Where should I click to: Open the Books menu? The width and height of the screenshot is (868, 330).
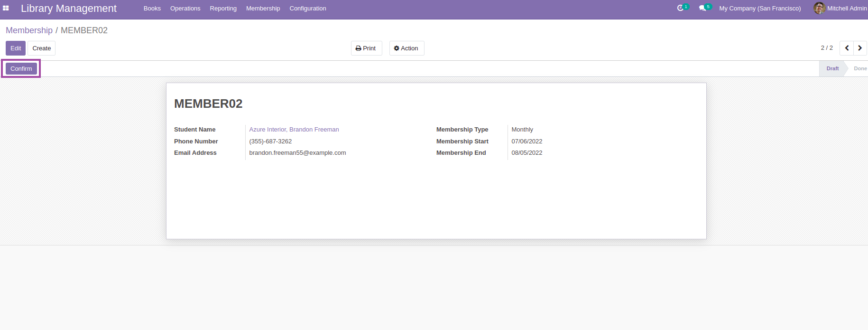152,9
